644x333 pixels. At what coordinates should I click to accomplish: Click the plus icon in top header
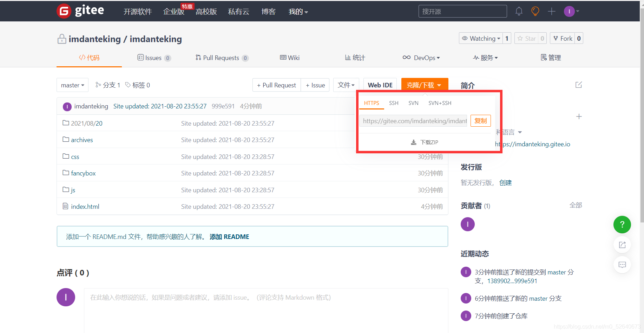coord(552,11)
